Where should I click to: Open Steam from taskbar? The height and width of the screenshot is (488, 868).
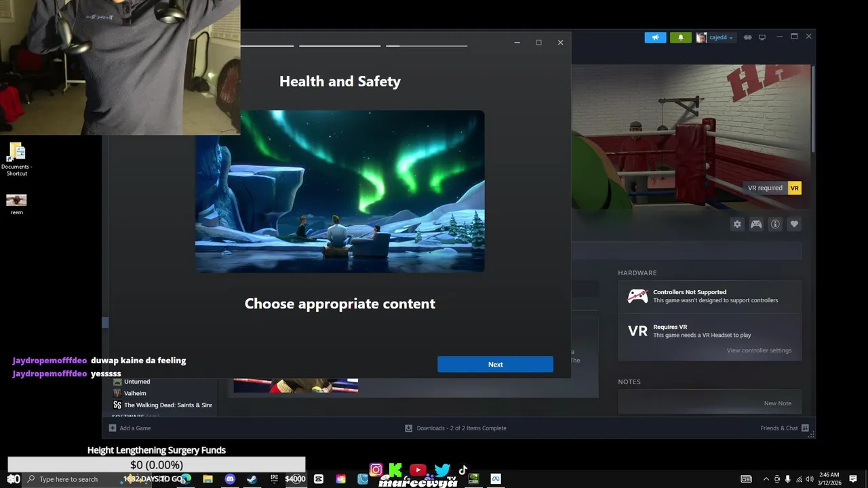click(x=252, y=479)
